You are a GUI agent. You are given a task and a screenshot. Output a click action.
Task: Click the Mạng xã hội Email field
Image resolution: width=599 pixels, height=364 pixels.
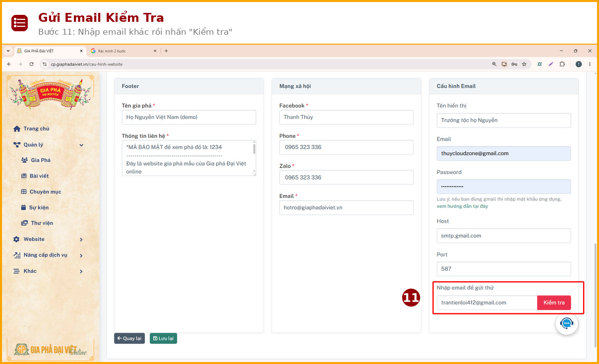click(346, 208)
